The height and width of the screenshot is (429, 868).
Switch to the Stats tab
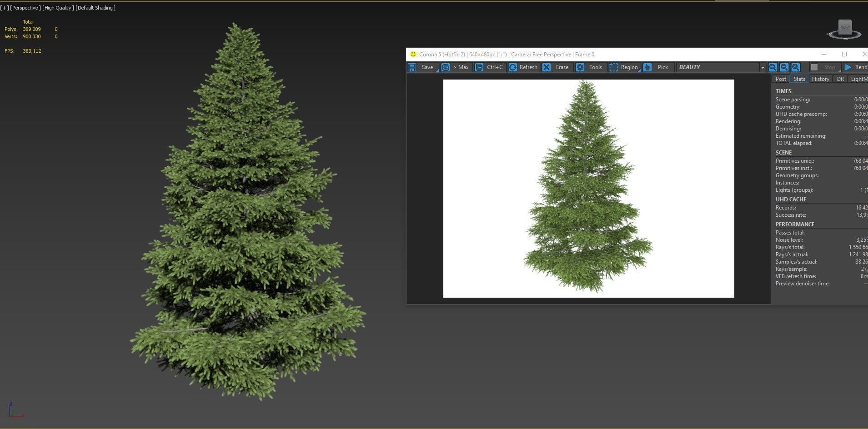pos(799,79)
